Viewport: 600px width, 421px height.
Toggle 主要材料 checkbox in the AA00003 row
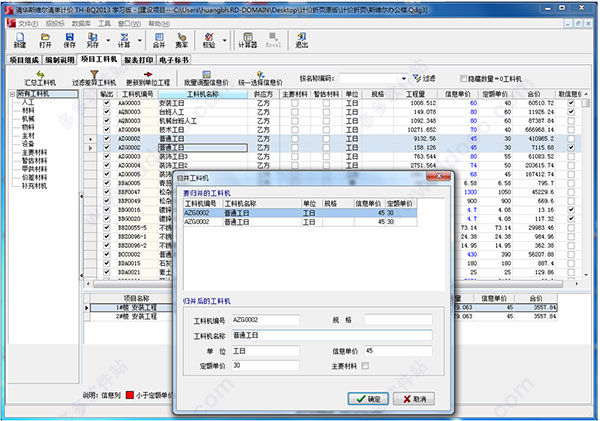click(x=295, y=103)
